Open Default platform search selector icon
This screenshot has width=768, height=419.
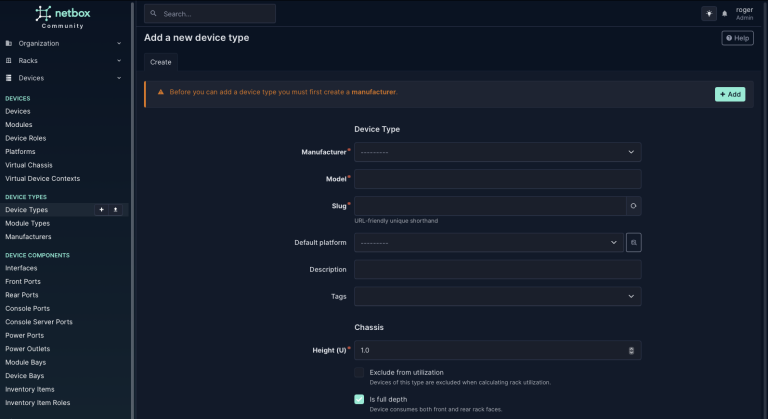click(633, 243)
